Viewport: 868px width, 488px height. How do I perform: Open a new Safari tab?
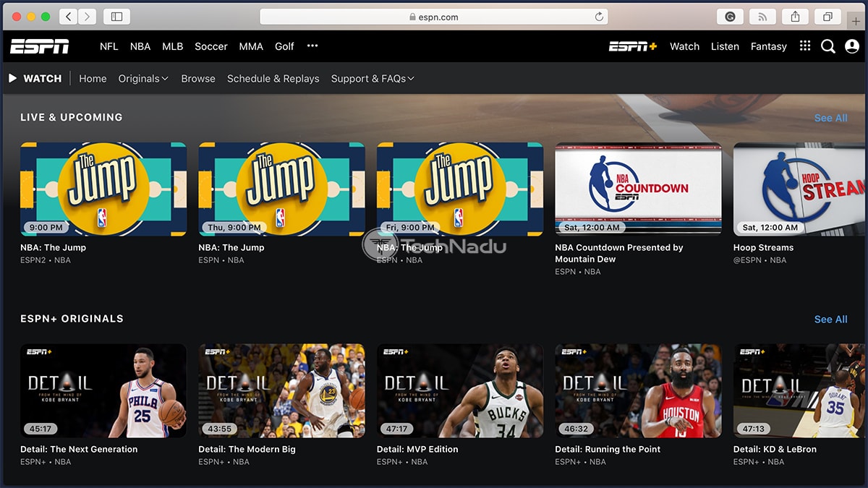(856, 21)
